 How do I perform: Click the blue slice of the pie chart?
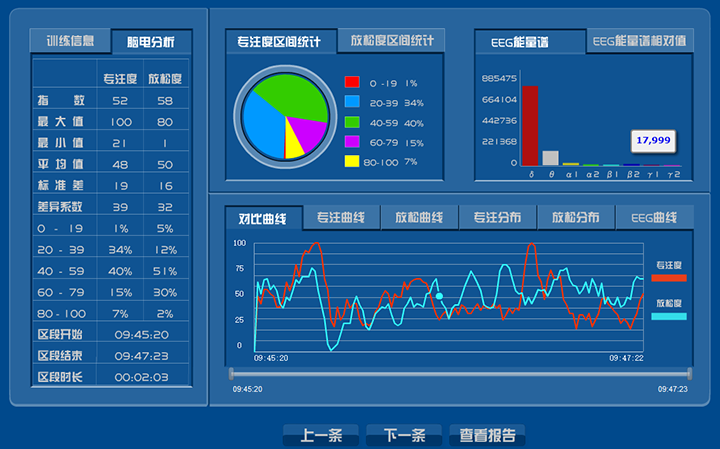(x=263, y=125)
